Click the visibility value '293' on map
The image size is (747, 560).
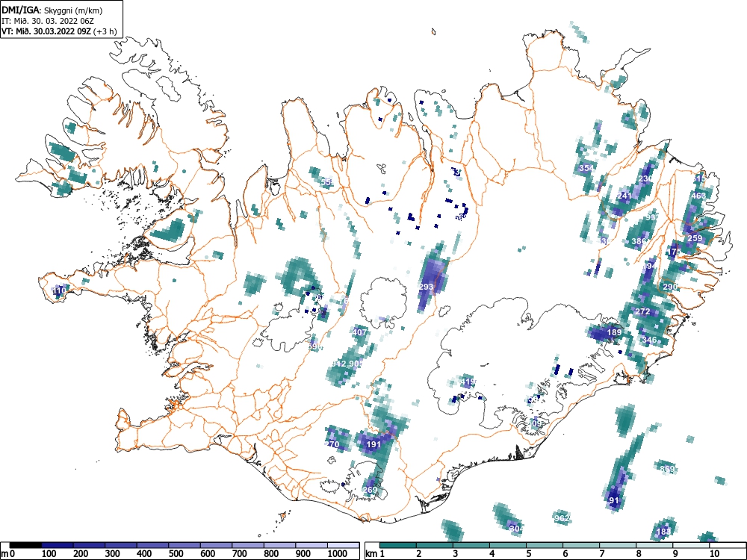coord(426,287)
